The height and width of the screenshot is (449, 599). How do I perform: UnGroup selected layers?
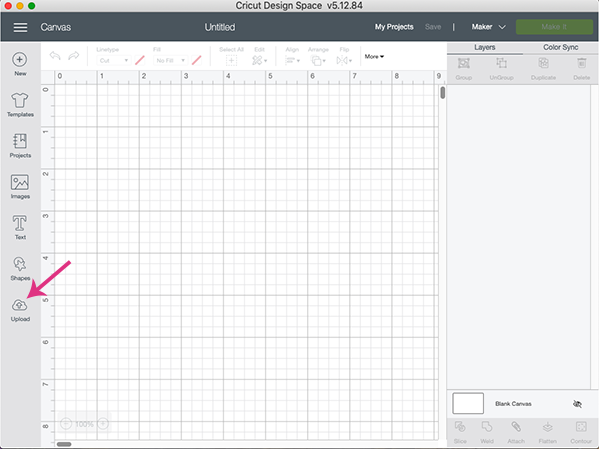(501, 69)
